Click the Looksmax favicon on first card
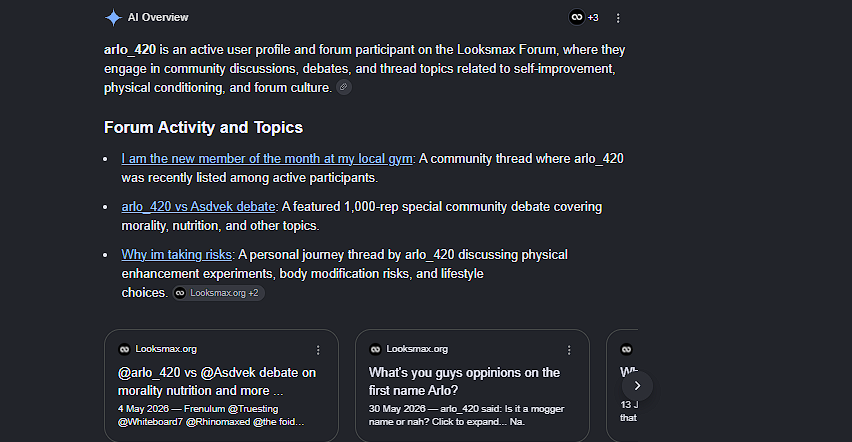 click(x=124, y=349)
